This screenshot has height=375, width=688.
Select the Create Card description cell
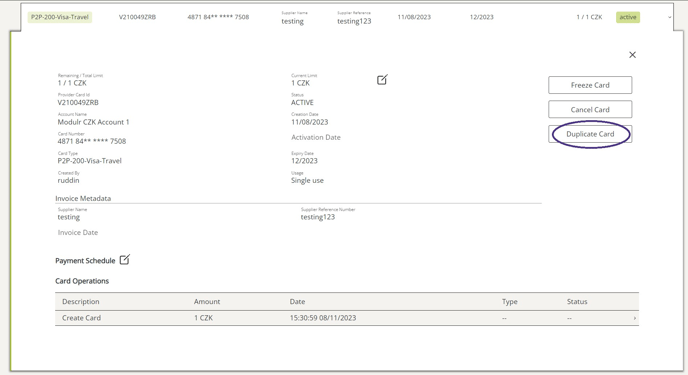[x=81, y=318]
